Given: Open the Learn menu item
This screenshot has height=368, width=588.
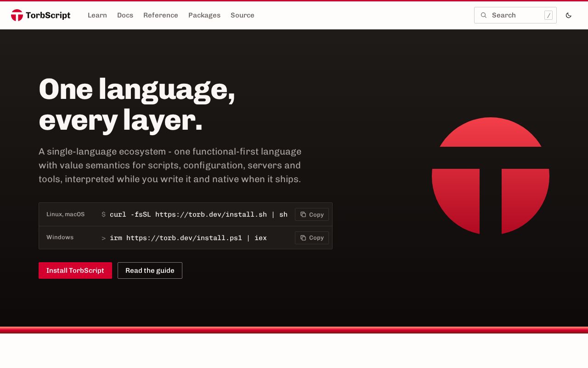Looking at the screenshot, I should (x=97, y=15).
